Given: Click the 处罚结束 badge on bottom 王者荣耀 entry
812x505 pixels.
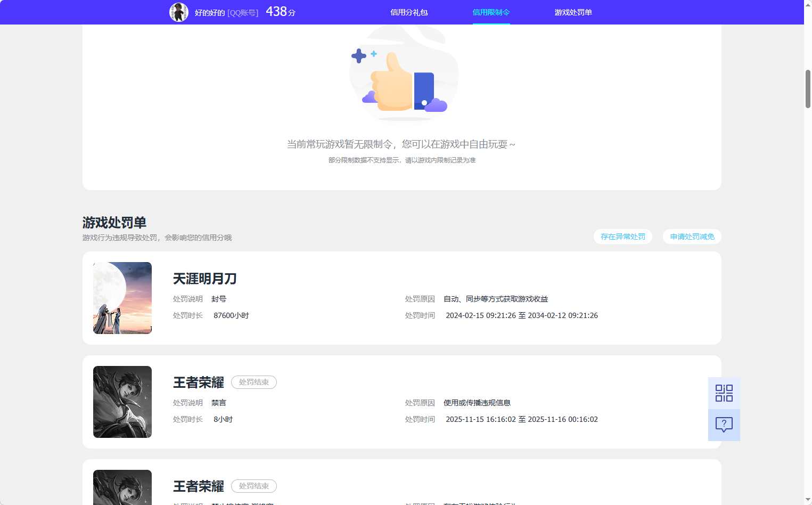Looking at the screenshot, I should point(254,486).
